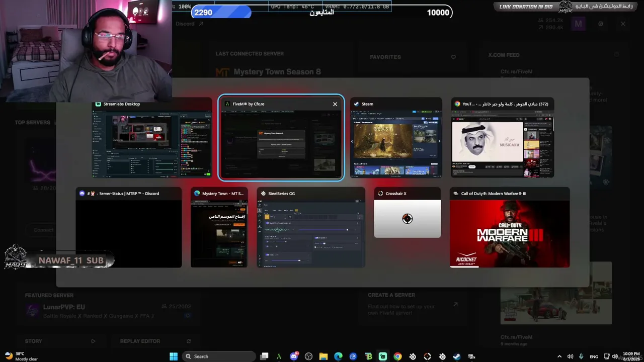Open Create a Server in FiveM
This screenshot has height=362, width=644.
413,304
